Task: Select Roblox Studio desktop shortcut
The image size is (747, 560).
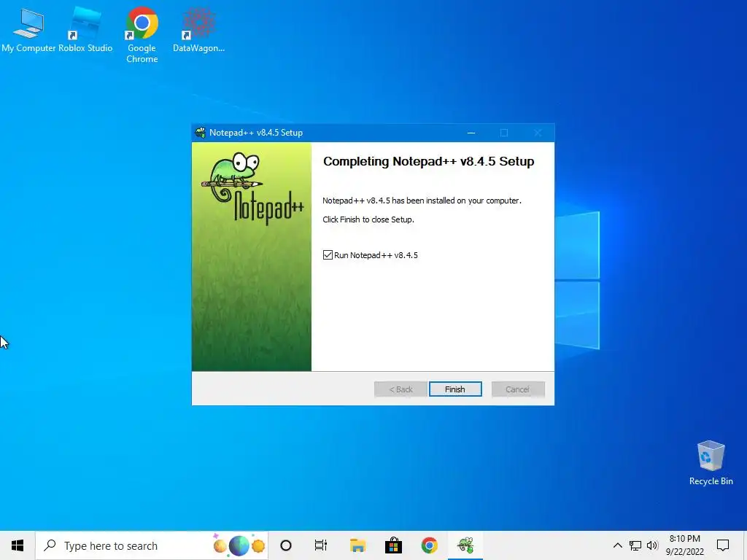Action: pos(86,30)
